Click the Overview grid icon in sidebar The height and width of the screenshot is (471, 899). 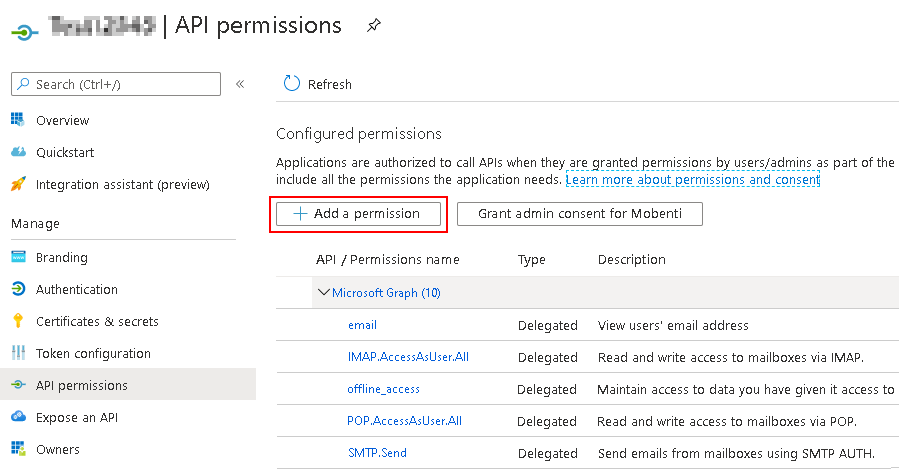(x=18, y=119)
